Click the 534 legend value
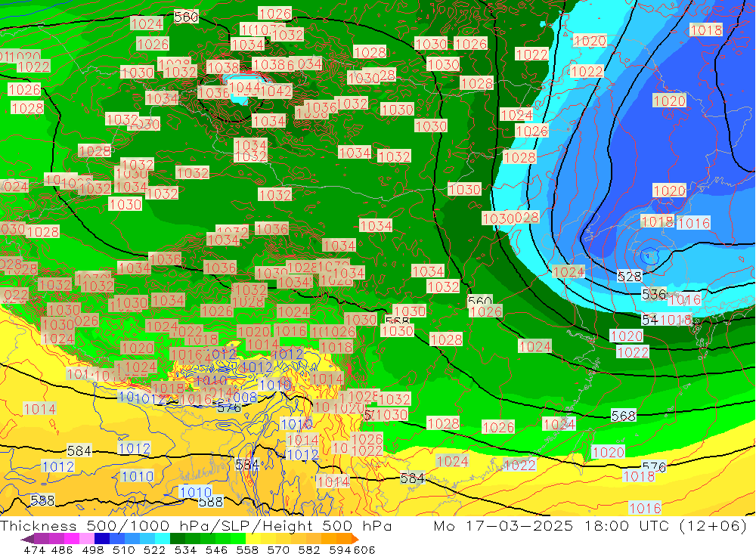Screen dimensions: 756x554 tap(186, 549)
